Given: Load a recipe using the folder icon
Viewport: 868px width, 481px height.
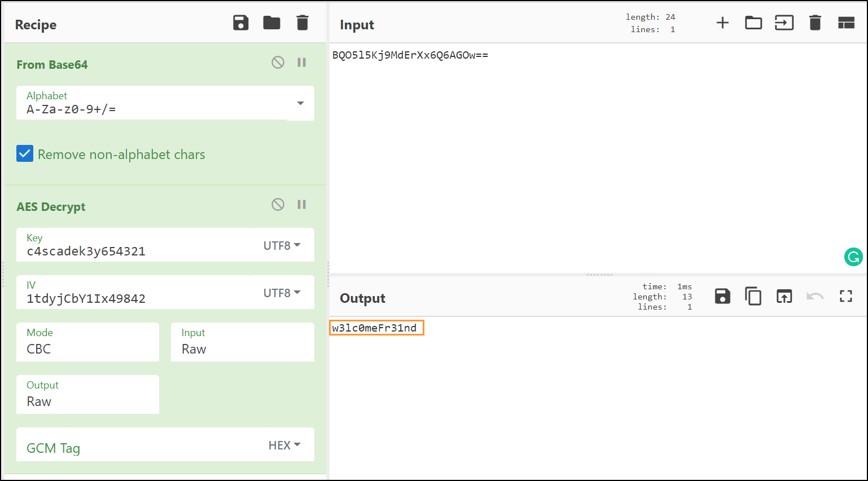Looking at the screenshot, I should (x=271, y=23).
